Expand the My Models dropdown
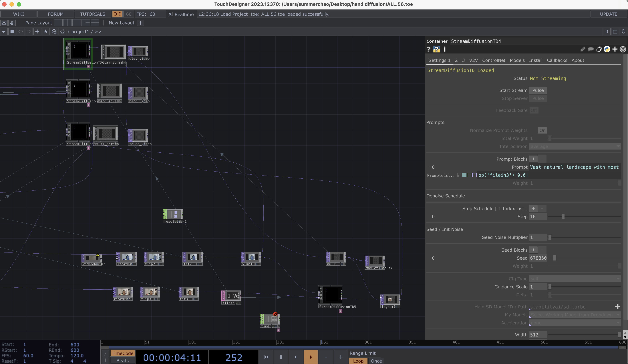 (575, 315)
